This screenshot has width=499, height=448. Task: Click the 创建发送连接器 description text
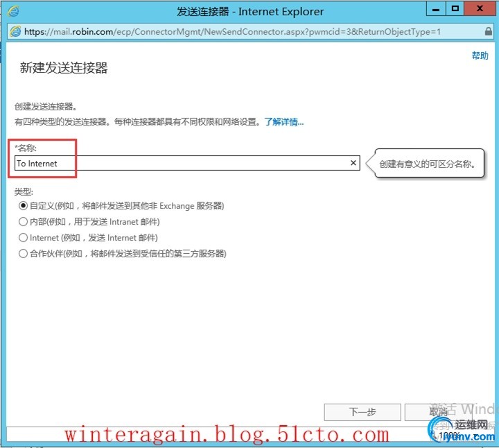point(46,107)
